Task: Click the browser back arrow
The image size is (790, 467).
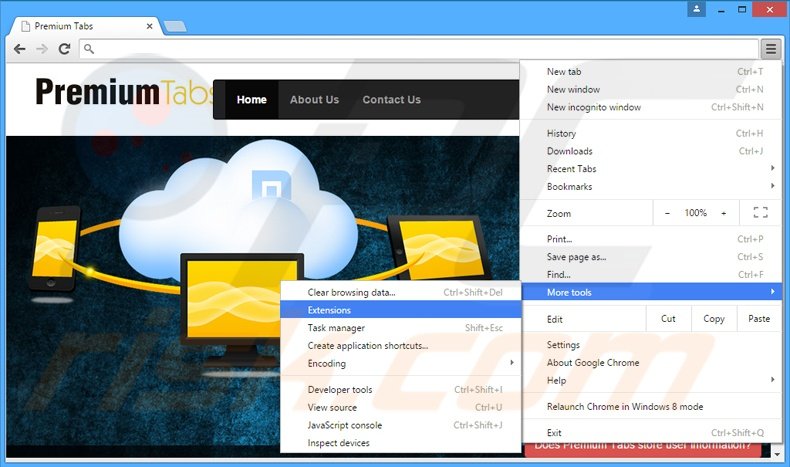Action: [x=20, y=49]
